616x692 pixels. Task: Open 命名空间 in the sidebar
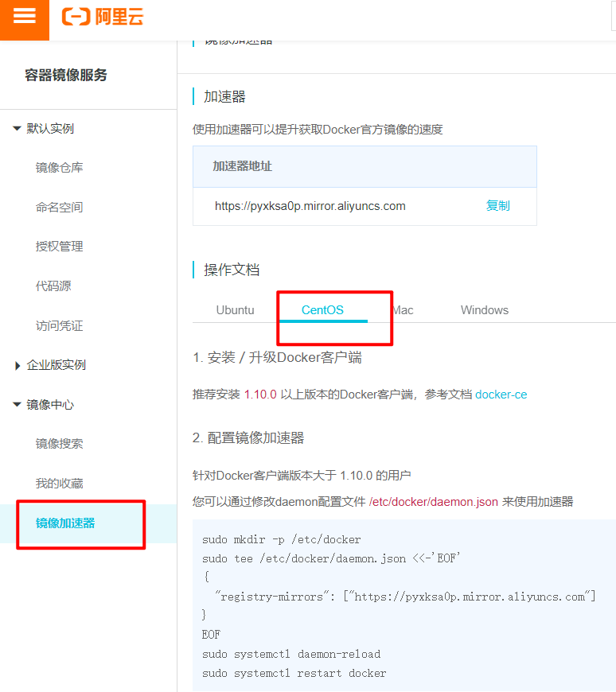[x=59, y=207]
